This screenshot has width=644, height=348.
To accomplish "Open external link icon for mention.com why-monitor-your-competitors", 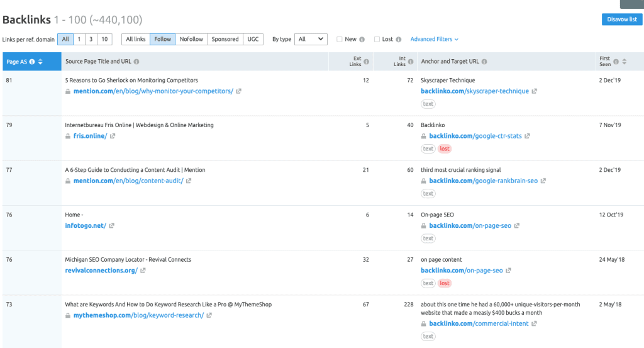I will 238,91.
